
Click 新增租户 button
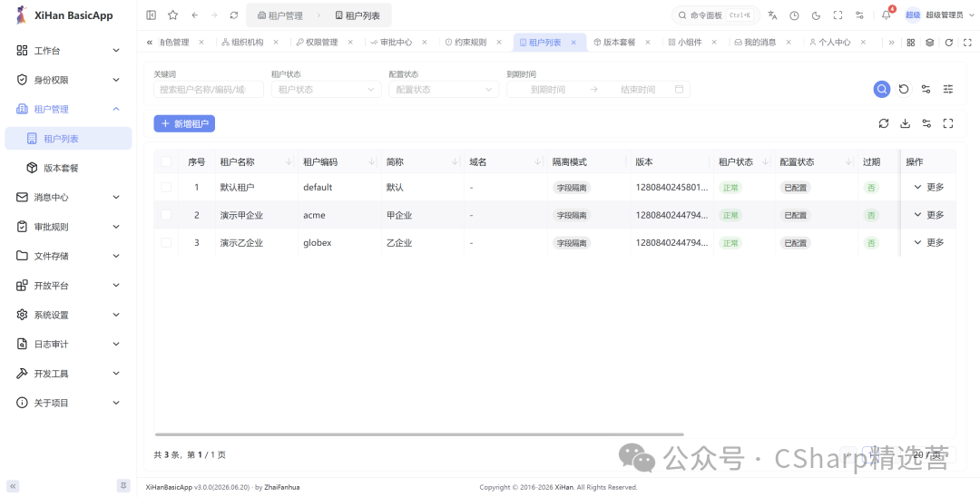pyautogui.click(x=184, y=123)
